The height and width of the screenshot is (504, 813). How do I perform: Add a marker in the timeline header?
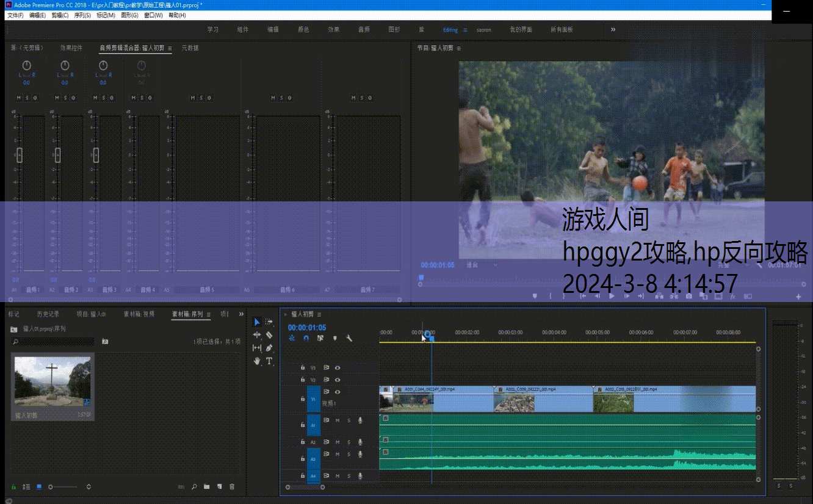[x=334, y=338]
